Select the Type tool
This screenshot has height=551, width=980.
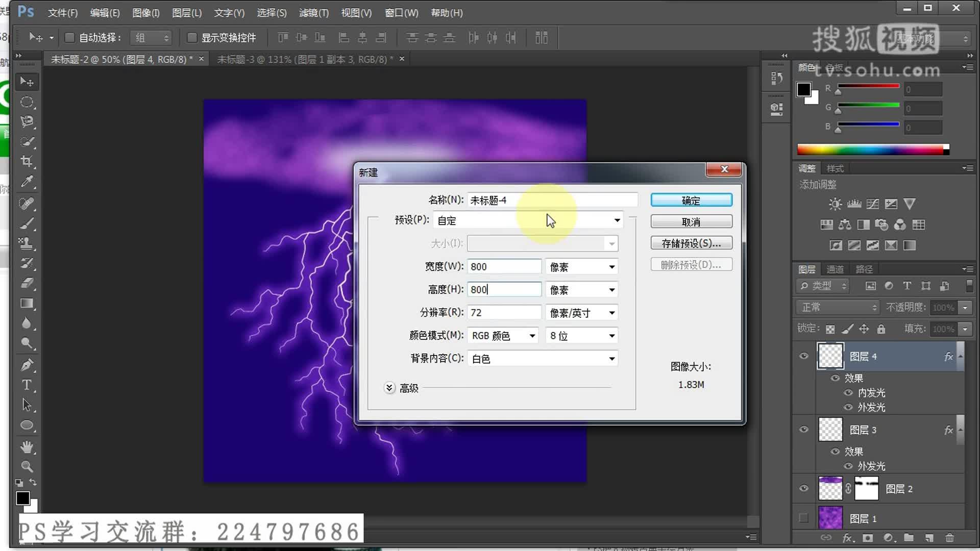point(27,385)
